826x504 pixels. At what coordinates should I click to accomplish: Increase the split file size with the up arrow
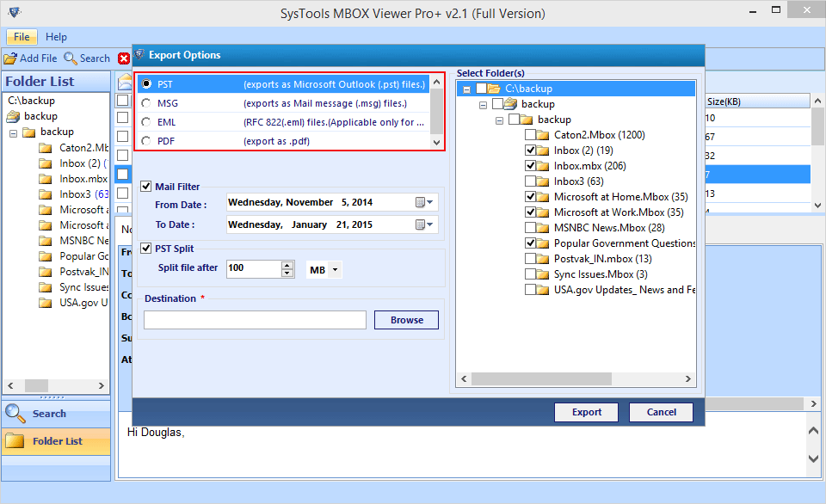(x=287, y=265)
